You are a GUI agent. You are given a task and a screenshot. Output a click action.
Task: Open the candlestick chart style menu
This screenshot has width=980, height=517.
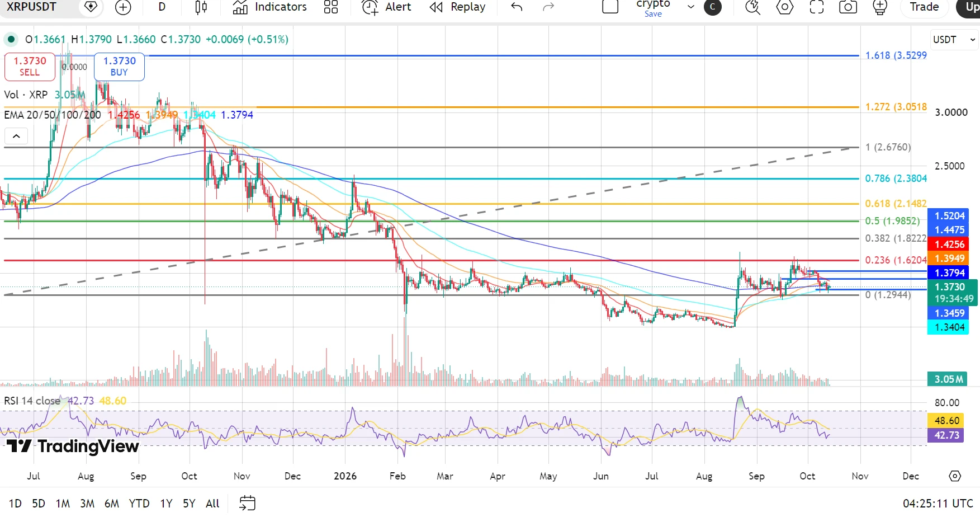click(x=201, y=7)
